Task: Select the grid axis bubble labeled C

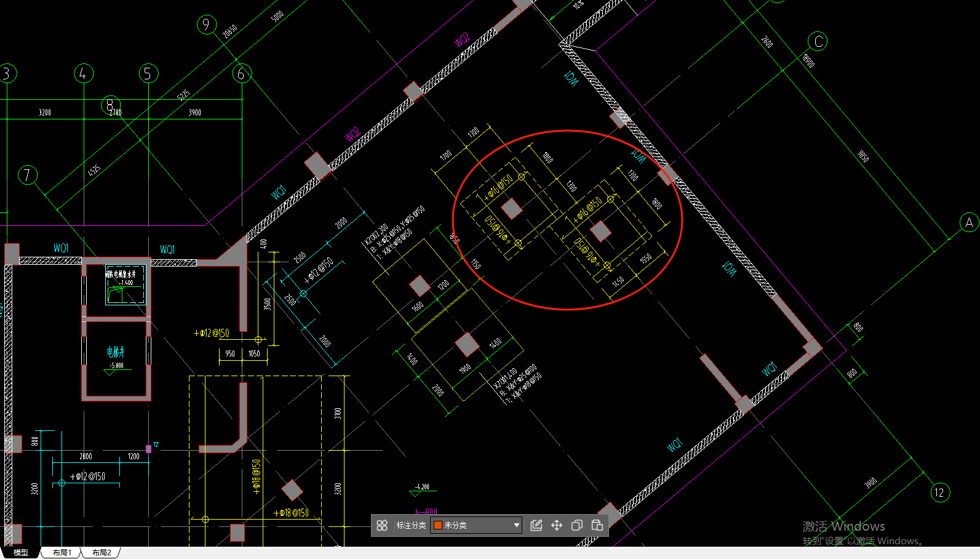Action: [818, 41]
